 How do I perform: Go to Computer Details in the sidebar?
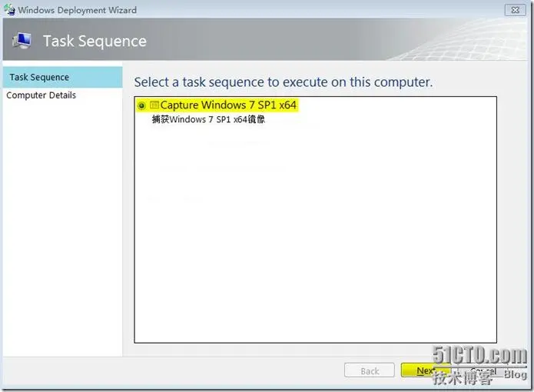41,95
